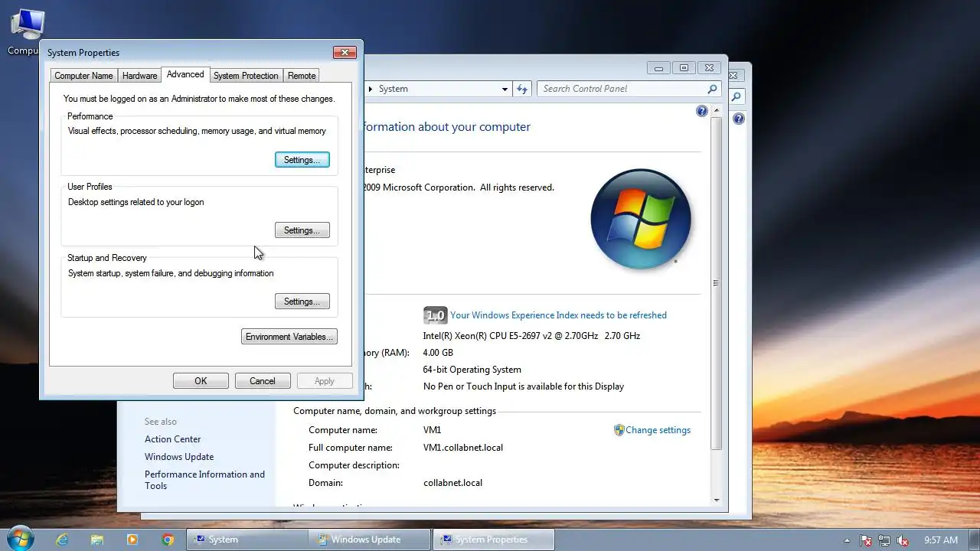Image resolution: width=980 pixels, height=551 pixels.
Task: Click the shield icon beside Change settings
Action: pyautogui.click(x=619, y=430)
